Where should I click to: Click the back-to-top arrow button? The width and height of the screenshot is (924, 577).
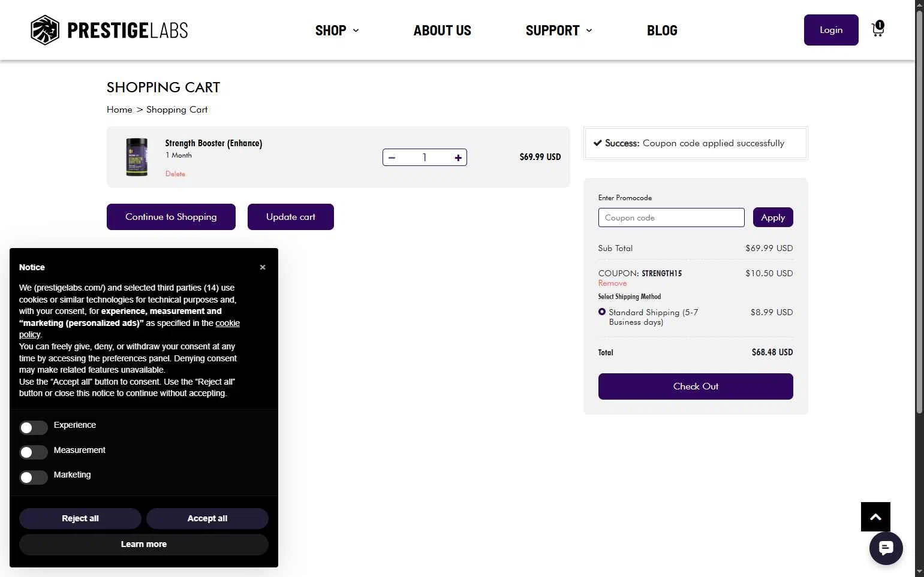pyautogui.click(x=875, y=516)
